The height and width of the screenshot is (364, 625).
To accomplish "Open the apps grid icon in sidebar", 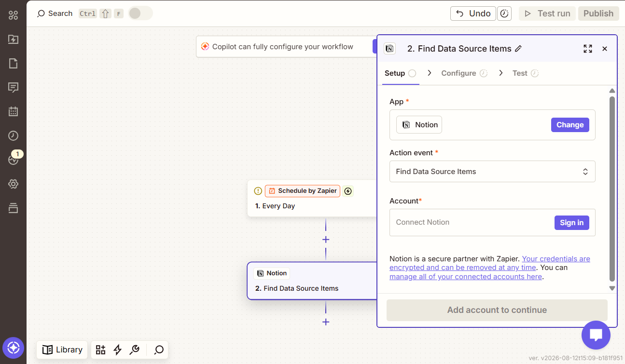I will tap(13, 15).
